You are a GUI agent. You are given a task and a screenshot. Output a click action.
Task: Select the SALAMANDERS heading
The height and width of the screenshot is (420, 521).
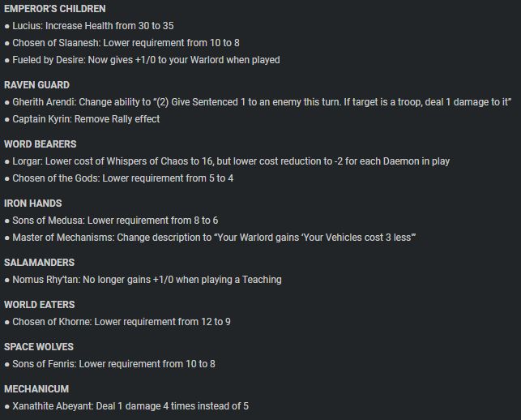(40, 263)
